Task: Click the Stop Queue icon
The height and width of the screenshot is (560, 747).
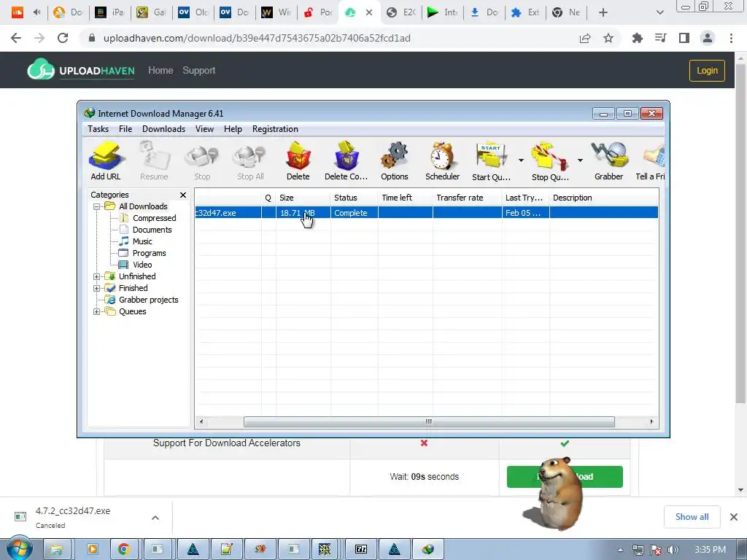Action: [550, 160]
